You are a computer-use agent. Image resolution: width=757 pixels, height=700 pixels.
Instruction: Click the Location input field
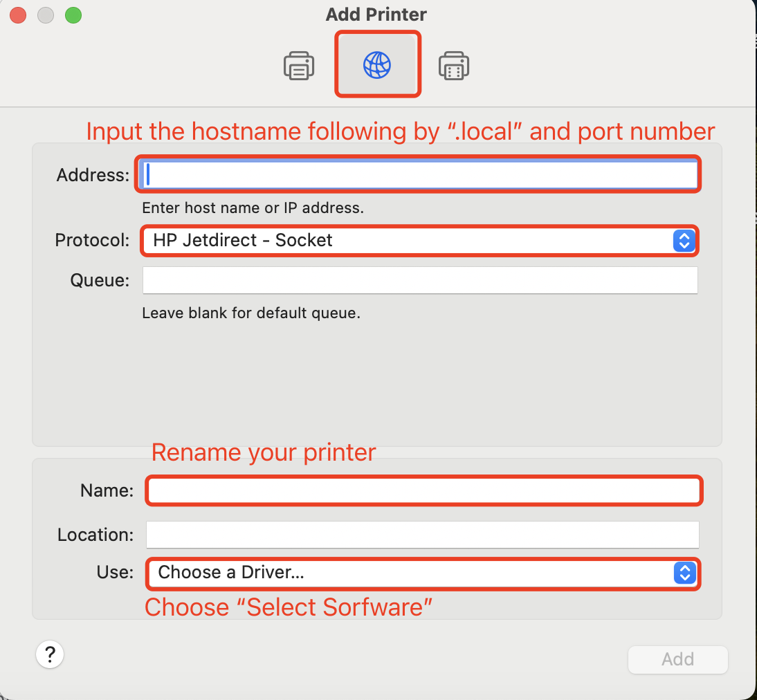(422, 534)
